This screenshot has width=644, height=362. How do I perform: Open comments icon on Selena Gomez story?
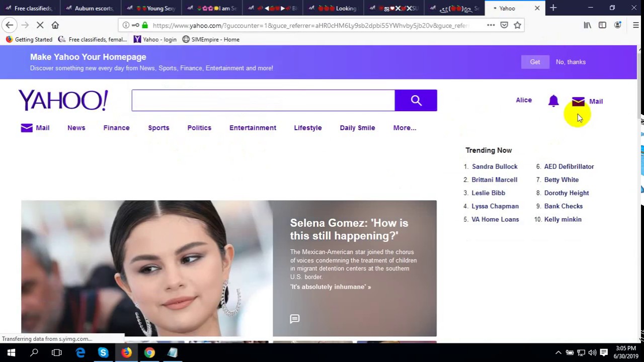click(295, 319)
